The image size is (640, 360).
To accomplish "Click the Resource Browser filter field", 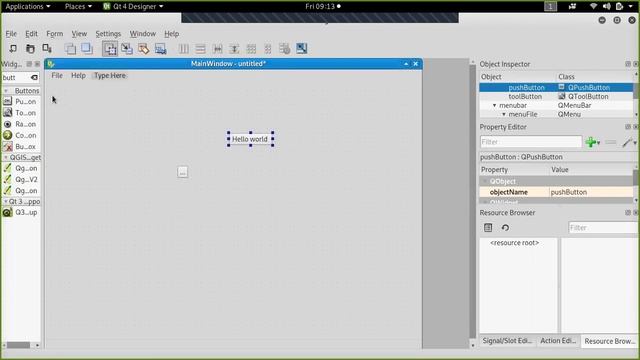I will 603,228.
